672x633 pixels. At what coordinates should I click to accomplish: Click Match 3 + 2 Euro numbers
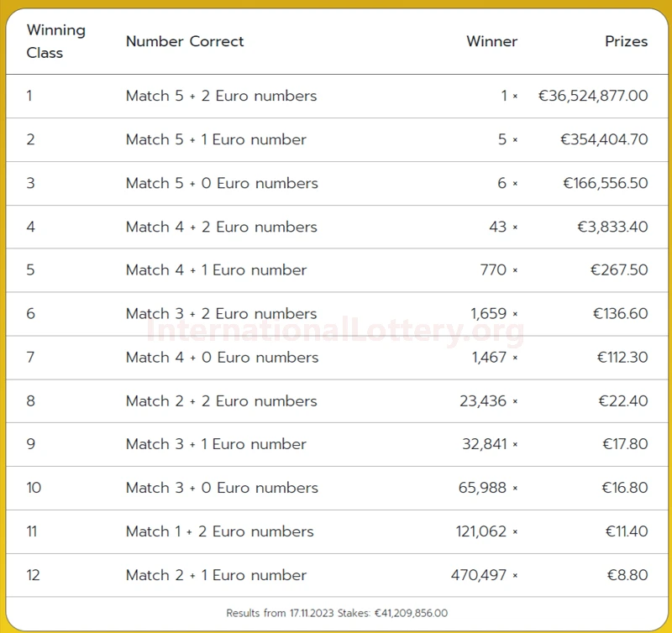(x=221, y=313)
